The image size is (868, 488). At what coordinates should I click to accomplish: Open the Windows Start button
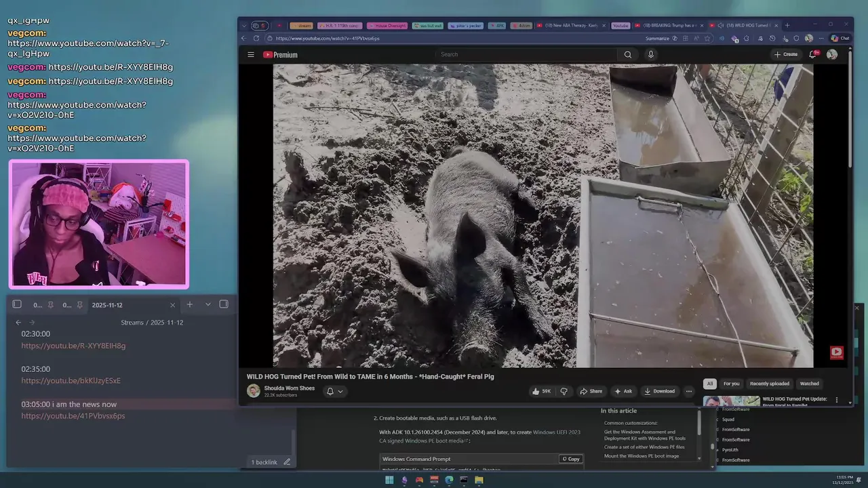389,480
